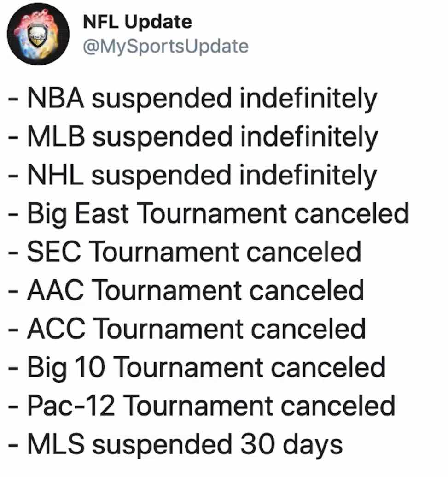This screenshot has width=448, height=477.
Task: Click the NHL suspended indefinitely text
Action: [193, 176]
